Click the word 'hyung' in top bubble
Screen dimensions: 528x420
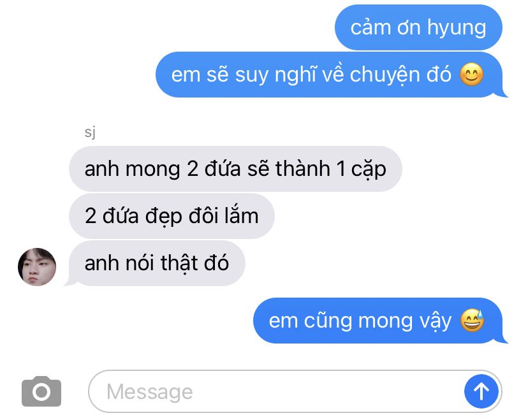tap(457, 28)
